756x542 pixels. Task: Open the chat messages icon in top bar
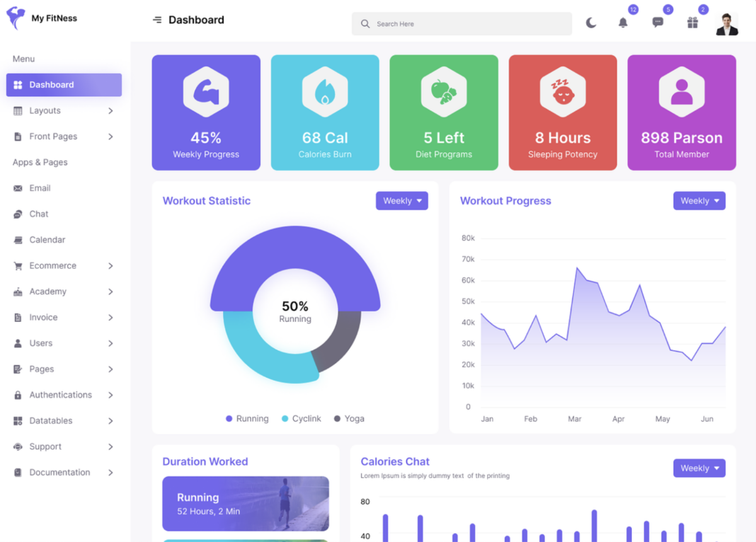pos(658,23)
